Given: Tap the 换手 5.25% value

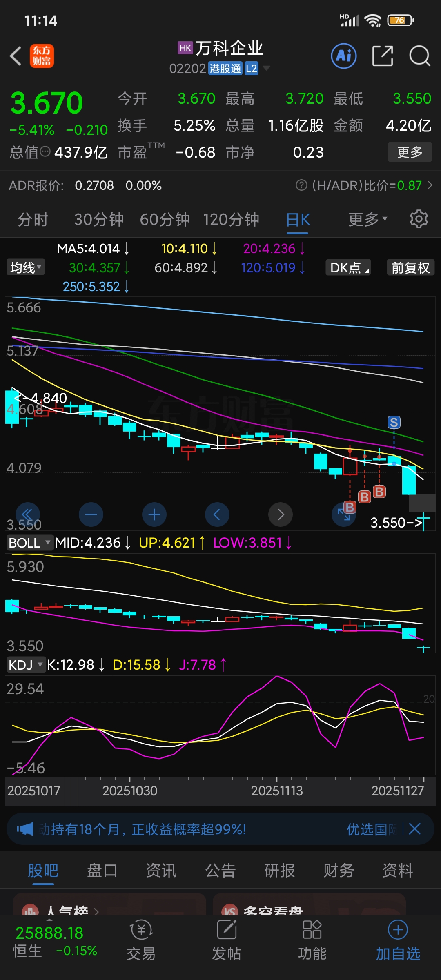Looking at the screenshot, I should click(x=194, y=125).
